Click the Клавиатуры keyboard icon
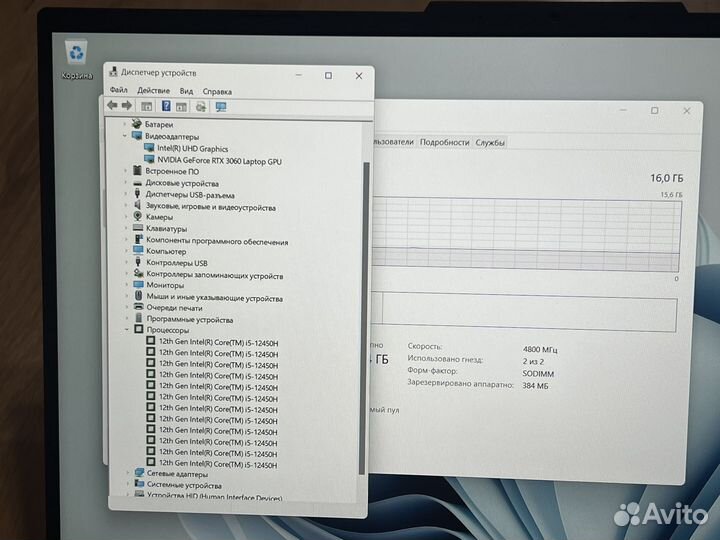720x540 pixels. point(138,227)
